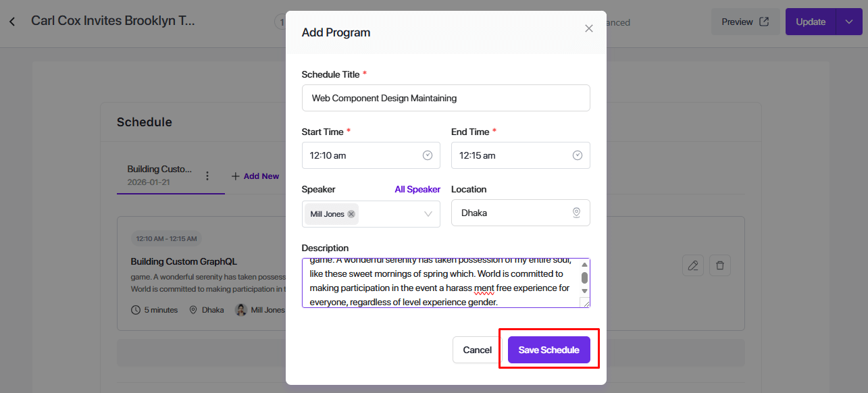Screen dimensions: 868x393
Task: Remove Mill Jones speaker tag
Action: pos(351,214)
